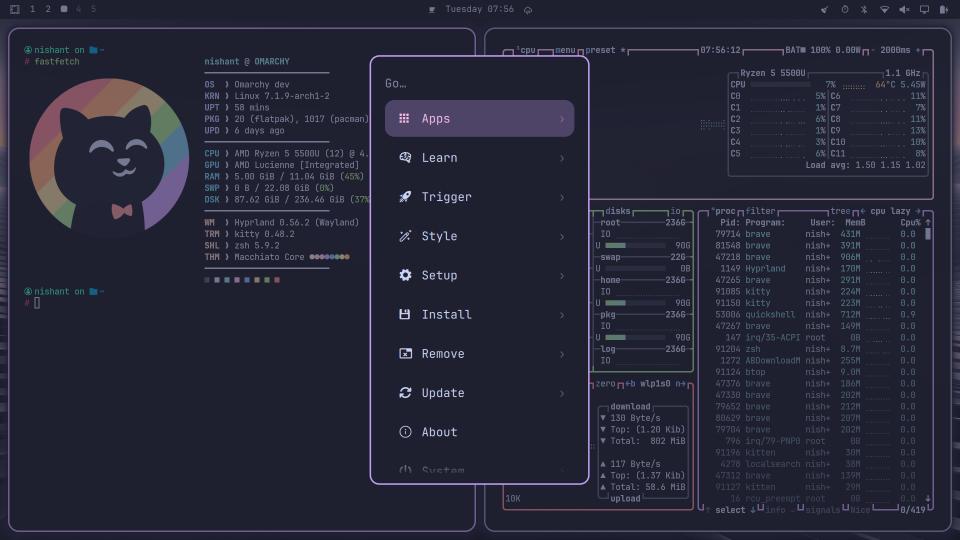Click the Wi-Fi icon in the top bar
This screenshot has width=960, height=540.
[x=884, y=9]
